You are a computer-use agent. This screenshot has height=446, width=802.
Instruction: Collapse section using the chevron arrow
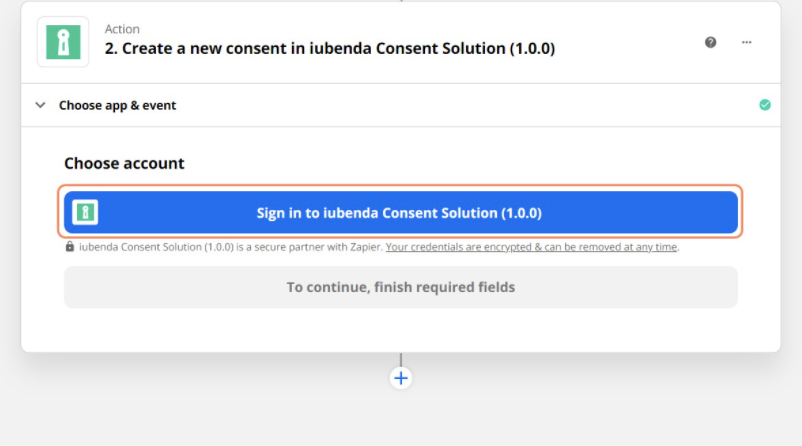(x=40, y=105)
